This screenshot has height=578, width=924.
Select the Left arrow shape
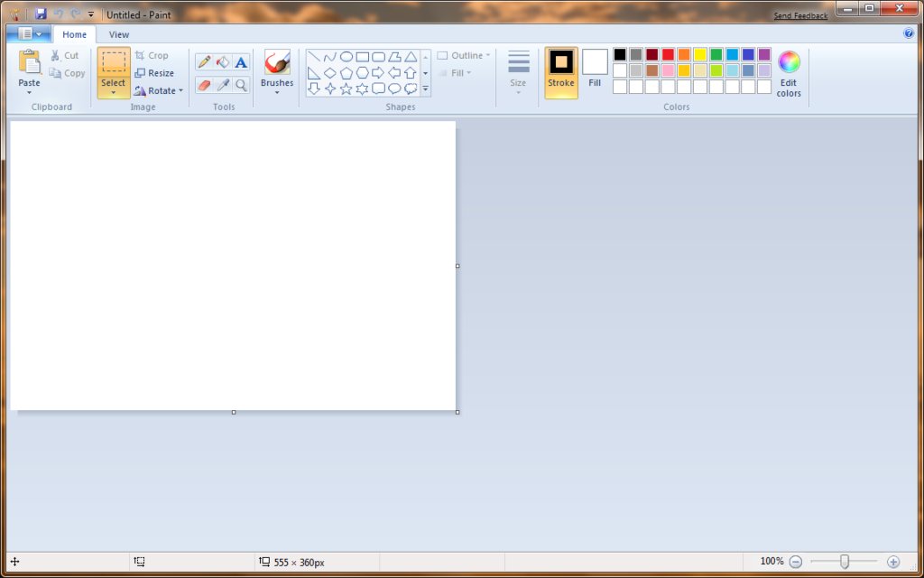coord(394,73)
